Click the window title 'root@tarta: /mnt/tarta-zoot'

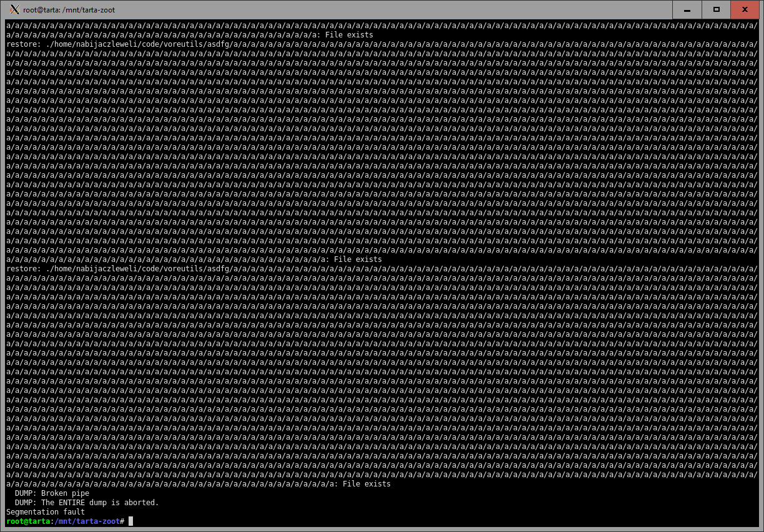pyautogui.click(x=69, y=10)
